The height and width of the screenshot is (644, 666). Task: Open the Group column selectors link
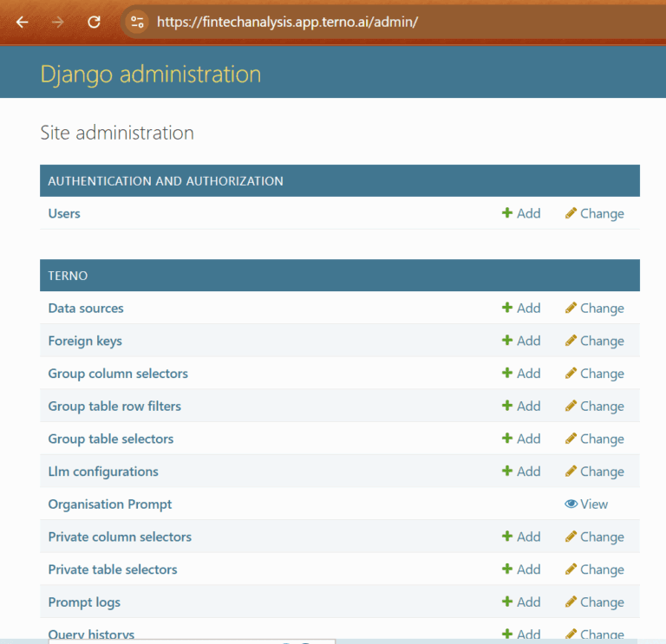pos(118,374)
